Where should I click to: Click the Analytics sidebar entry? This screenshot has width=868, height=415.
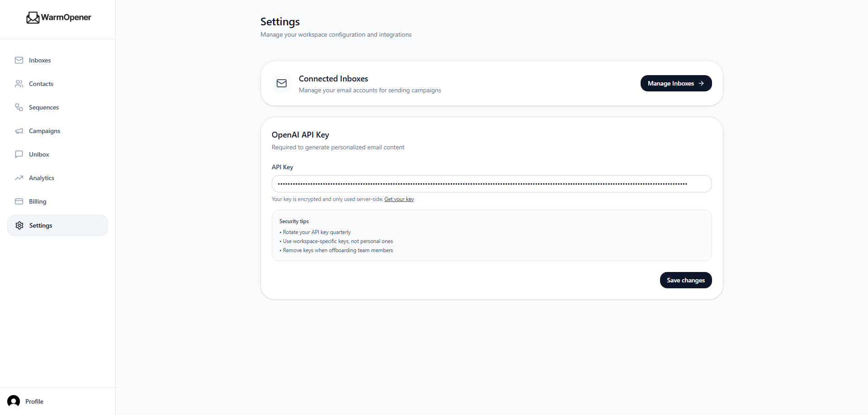pyautogui.click(x=41, y=177)
